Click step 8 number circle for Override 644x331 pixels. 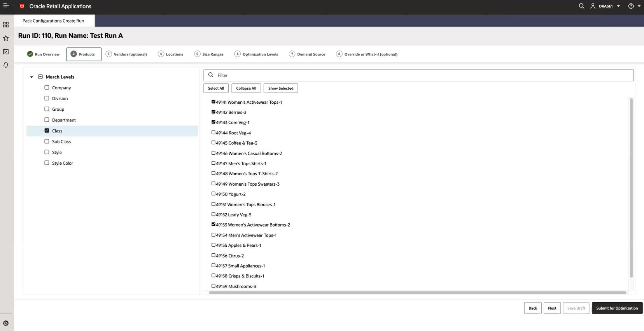(339, 54)
